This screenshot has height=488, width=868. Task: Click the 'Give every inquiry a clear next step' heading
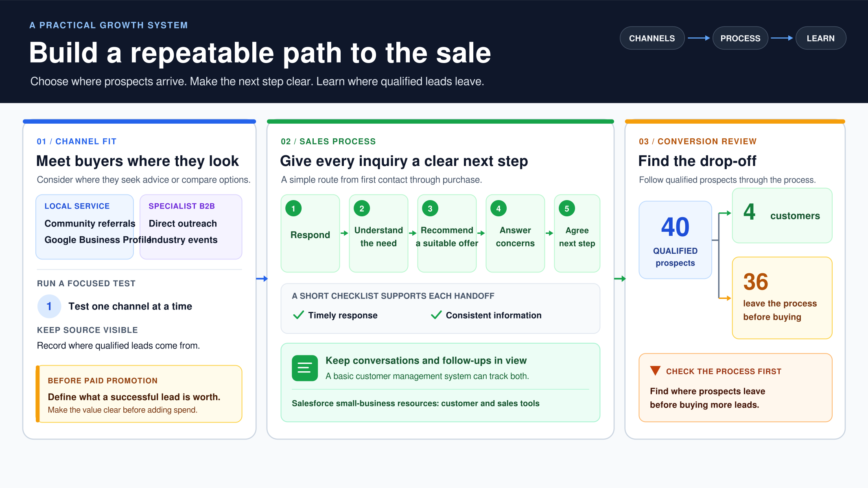[x=404, y=161]
